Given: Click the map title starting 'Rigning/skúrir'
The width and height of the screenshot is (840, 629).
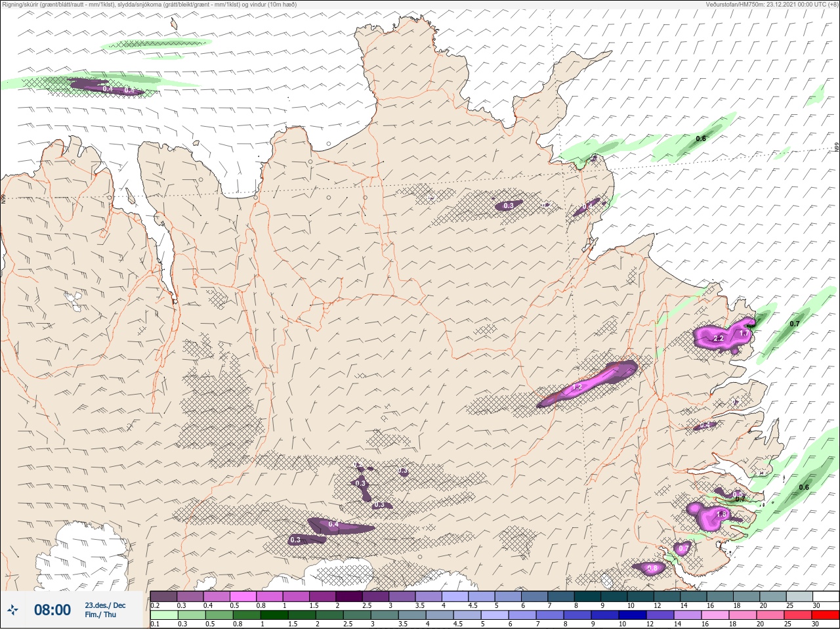Looking at the screenshot, I should [150, 4].
